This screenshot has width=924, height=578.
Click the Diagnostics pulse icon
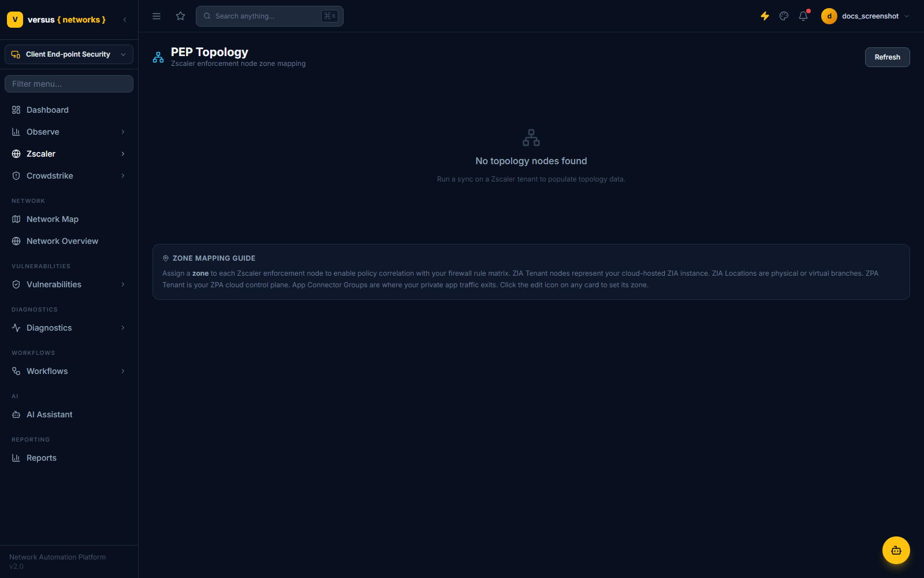click(16, 328)
